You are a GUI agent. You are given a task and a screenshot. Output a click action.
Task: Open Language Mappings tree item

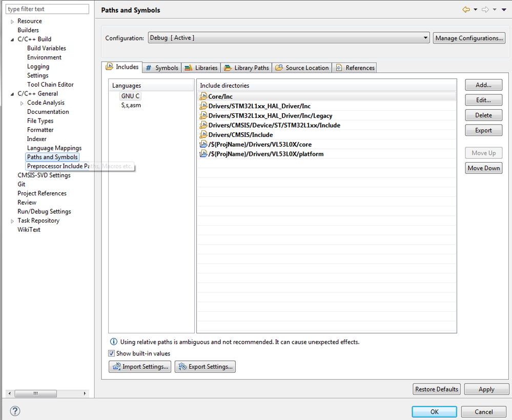[x=54, y=148]
